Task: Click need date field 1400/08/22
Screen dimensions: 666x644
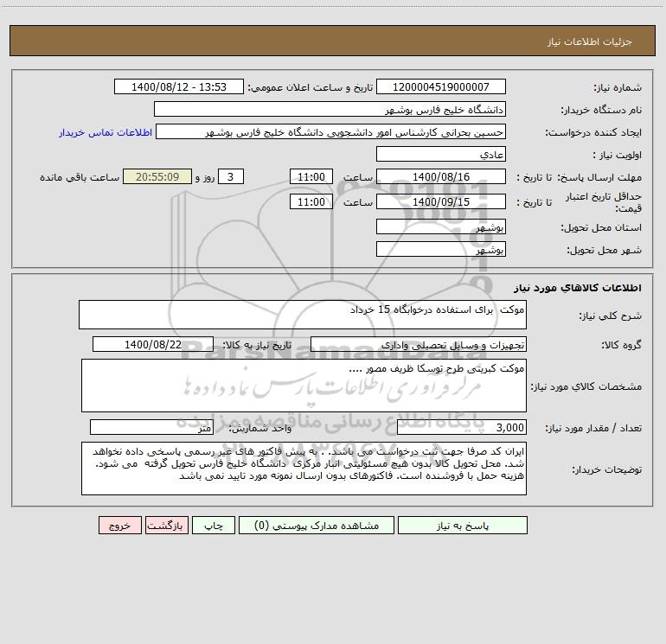Action: pos(153,344)
